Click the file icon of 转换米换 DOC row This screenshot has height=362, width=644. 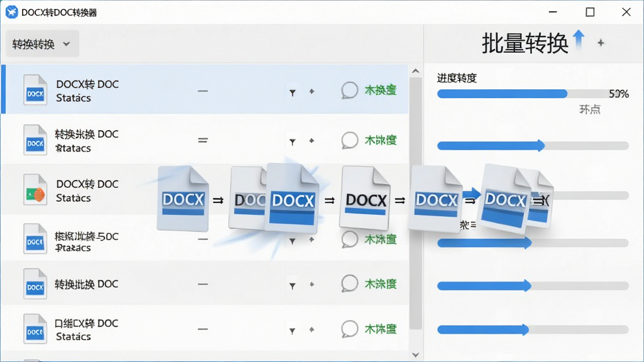click(x=35, y=140)
